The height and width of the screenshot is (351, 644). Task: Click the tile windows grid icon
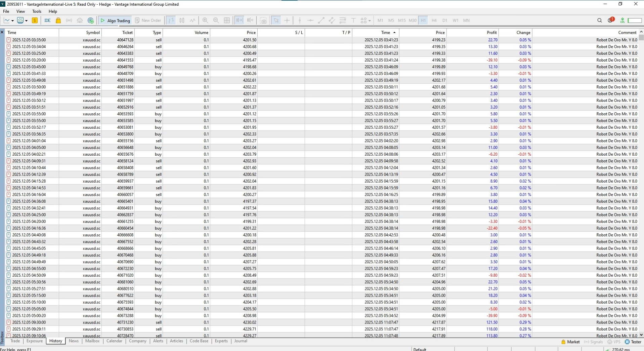point(227,21)
